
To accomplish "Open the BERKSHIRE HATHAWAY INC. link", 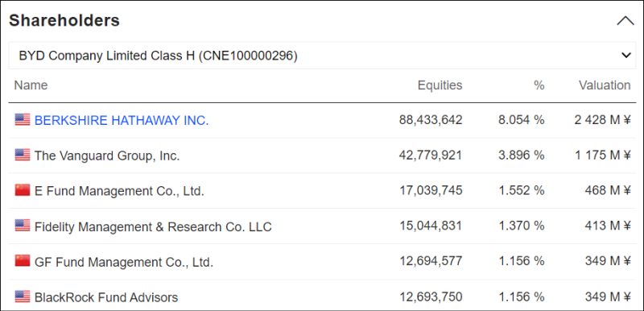I will click(122, 120).
